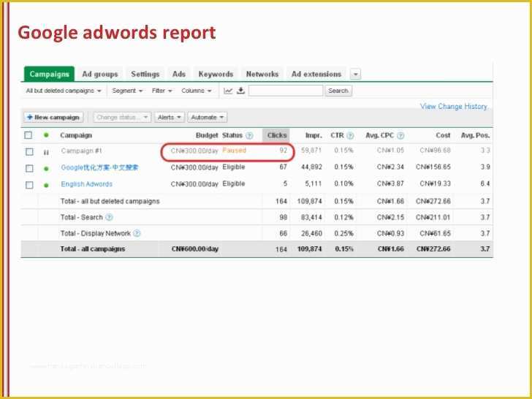Image resolution: width=532 pixels, height=399 pixels.
Task: Click the New campaign button
Action: coord(53,118)
